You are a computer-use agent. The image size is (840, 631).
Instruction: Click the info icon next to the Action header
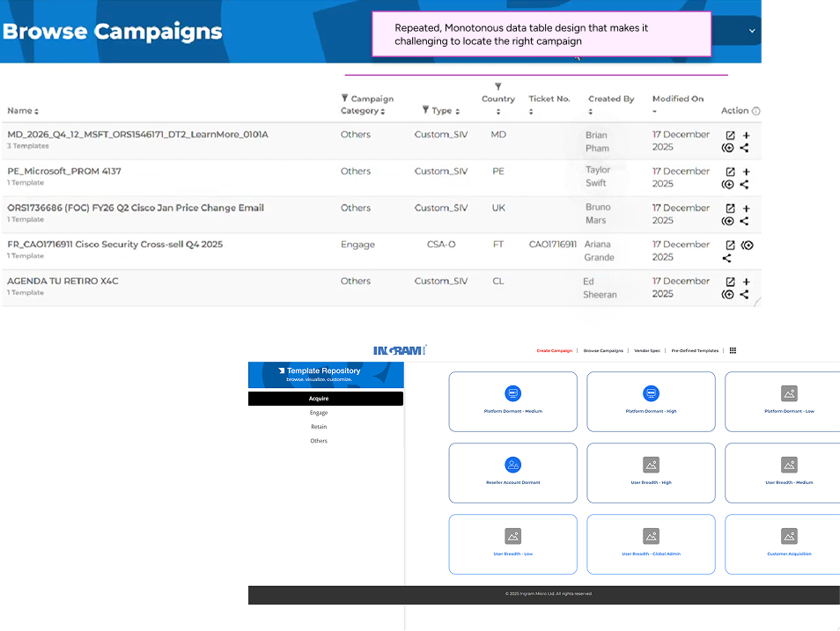click(x=755, y=111)
